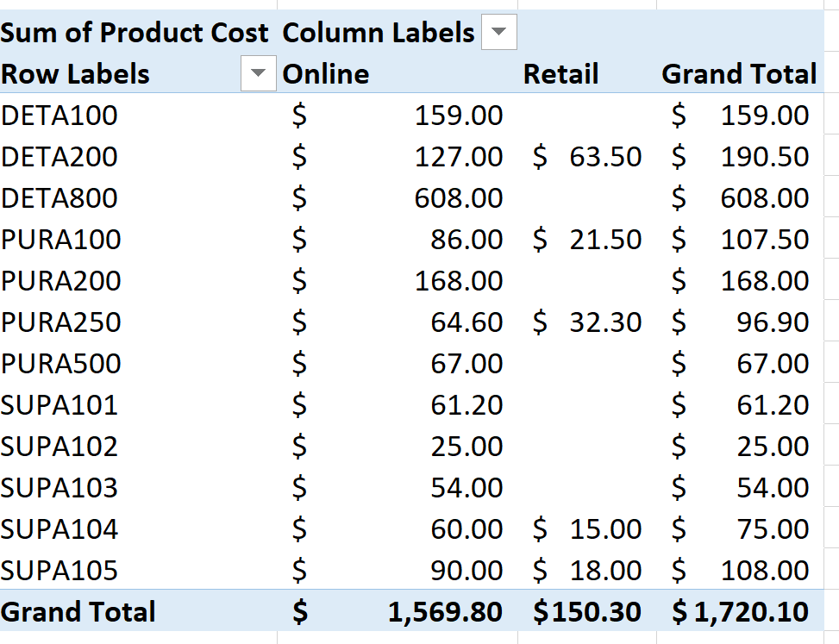Select PURA200 Online value 168.00
The image size is (839, 644).
(458, 281)
